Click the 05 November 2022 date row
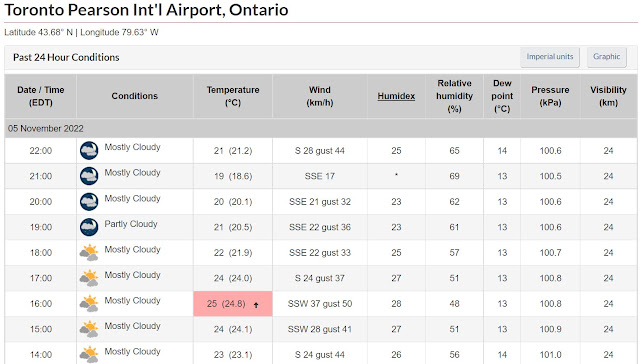 tap(321, 128)
